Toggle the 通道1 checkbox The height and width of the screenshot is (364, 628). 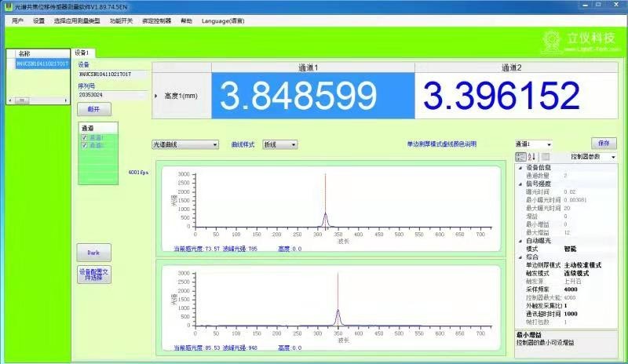pos(85,138)
